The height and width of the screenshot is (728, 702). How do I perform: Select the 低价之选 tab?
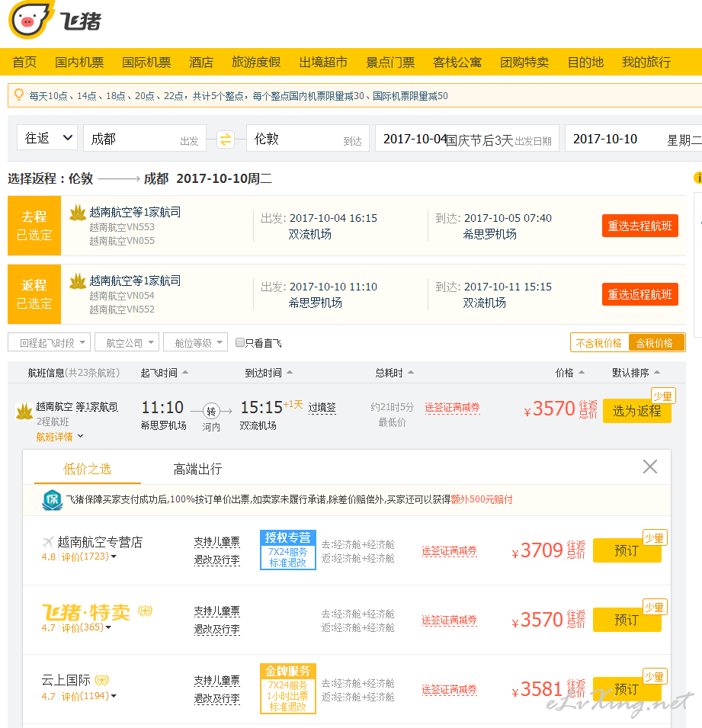[88, 469]
